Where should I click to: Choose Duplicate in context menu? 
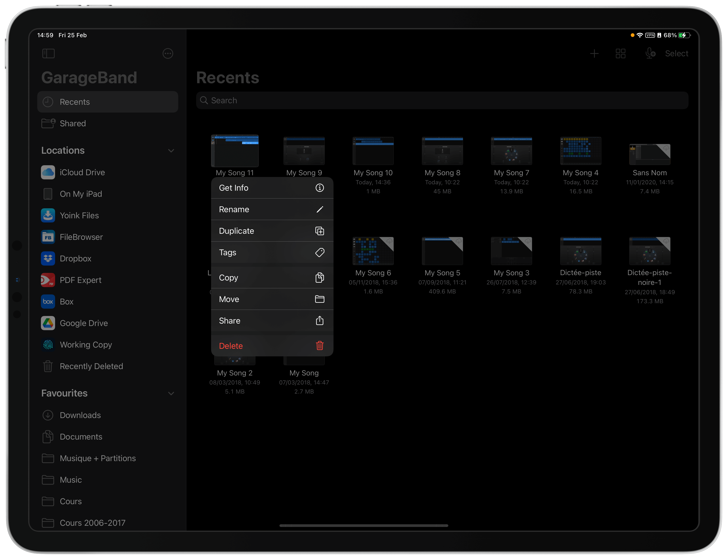coord(272,231)
